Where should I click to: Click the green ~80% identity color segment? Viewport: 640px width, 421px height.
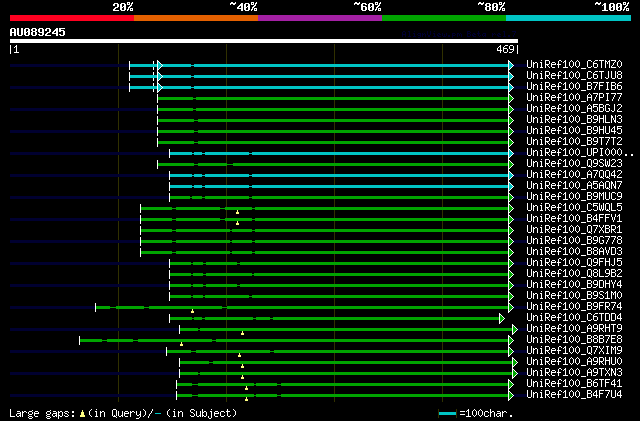pos(444,18)
